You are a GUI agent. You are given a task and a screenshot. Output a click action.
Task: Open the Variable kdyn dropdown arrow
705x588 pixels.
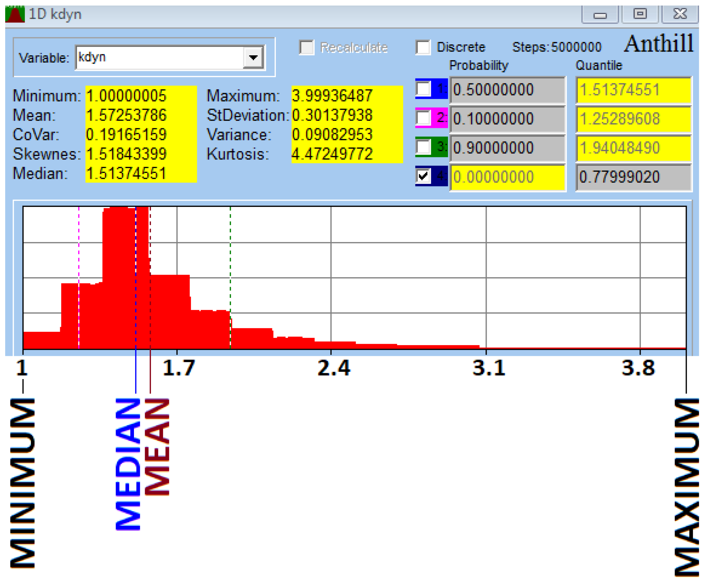(253, 57)
